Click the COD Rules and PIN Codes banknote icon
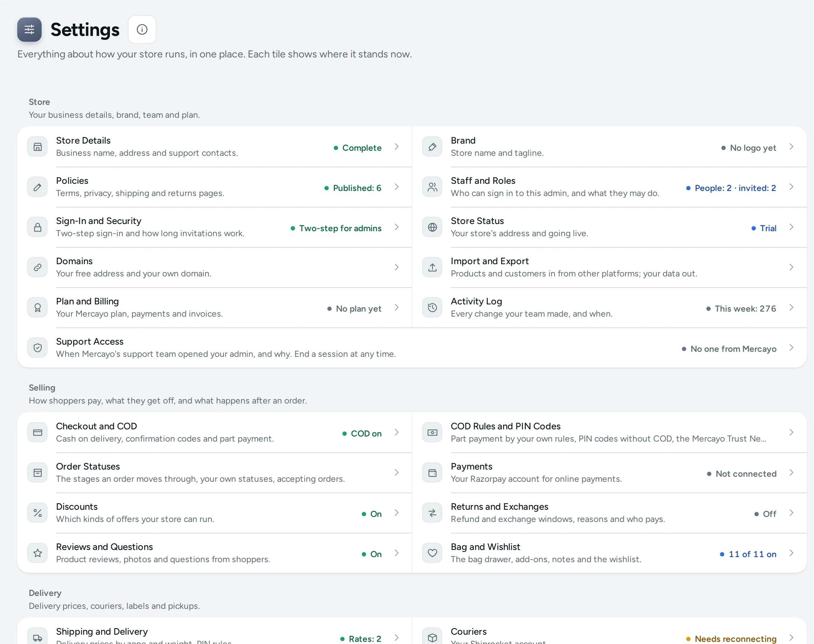814x644 pixels. [432, 433]
